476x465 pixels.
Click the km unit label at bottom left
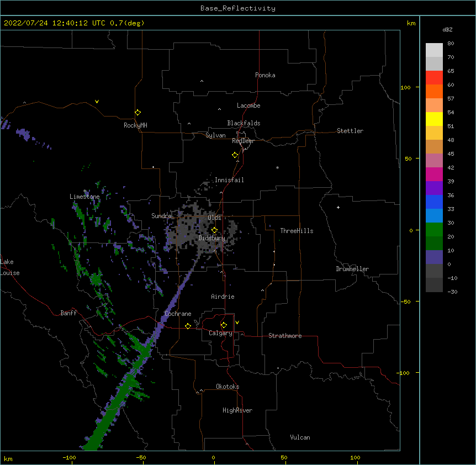[8, 459]
